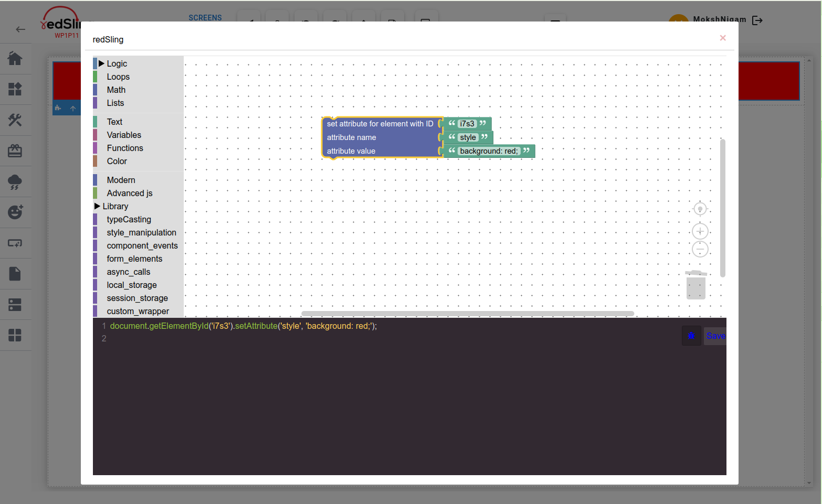
Task: Click the zoom in plus control
Action: [700, 231]
